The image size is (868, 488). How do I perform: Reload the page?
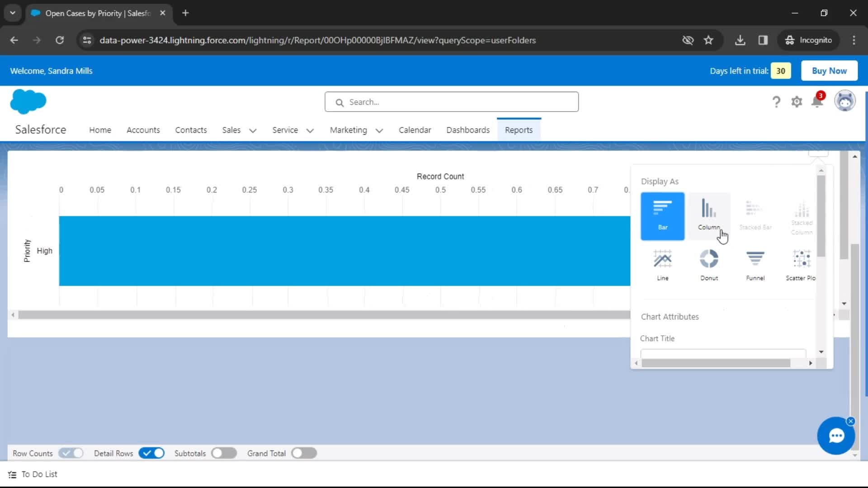click(x=60, y=40)
